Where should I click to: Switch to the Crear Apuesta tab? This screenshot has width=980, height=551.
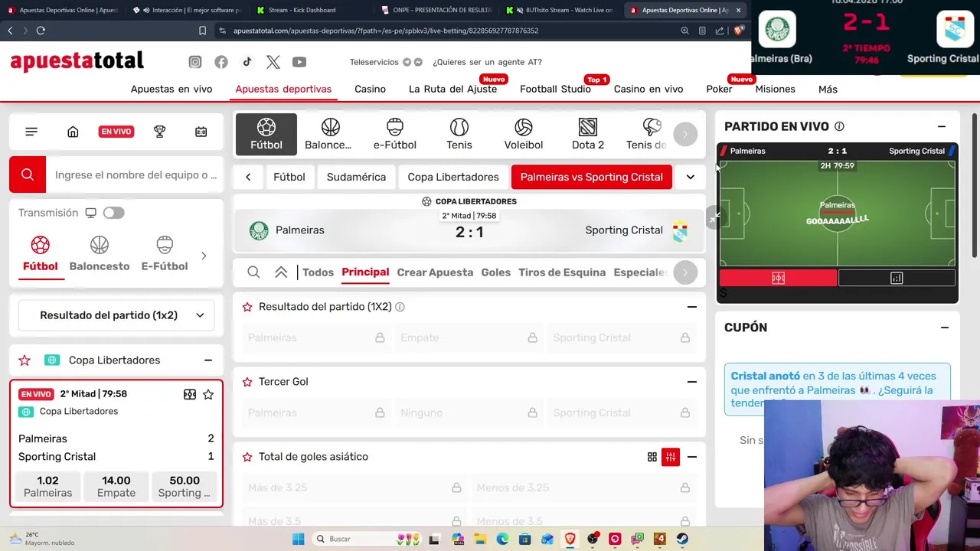(x=435, y=272)
